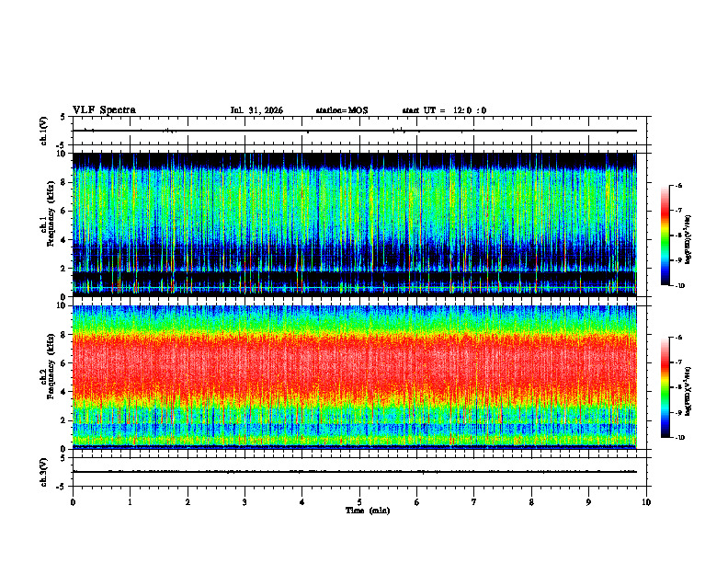Click the -6 label on ch.2 color bar

point(678,338)
